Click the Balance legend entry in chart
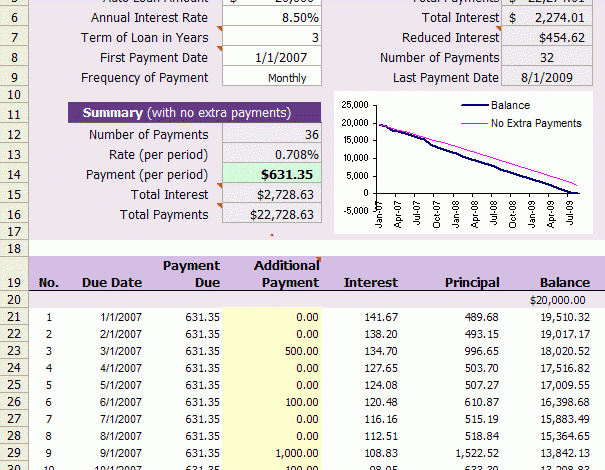The width and height of the screenshot is (605, 470). (x=496, y=105)
